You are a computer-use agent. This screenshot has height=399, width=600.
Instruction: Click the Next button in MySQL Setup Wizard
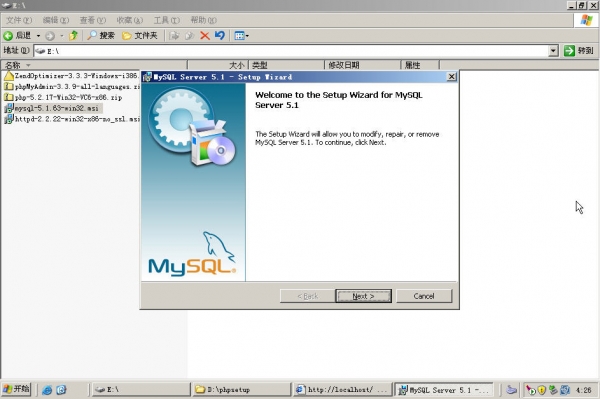(363, 296)
